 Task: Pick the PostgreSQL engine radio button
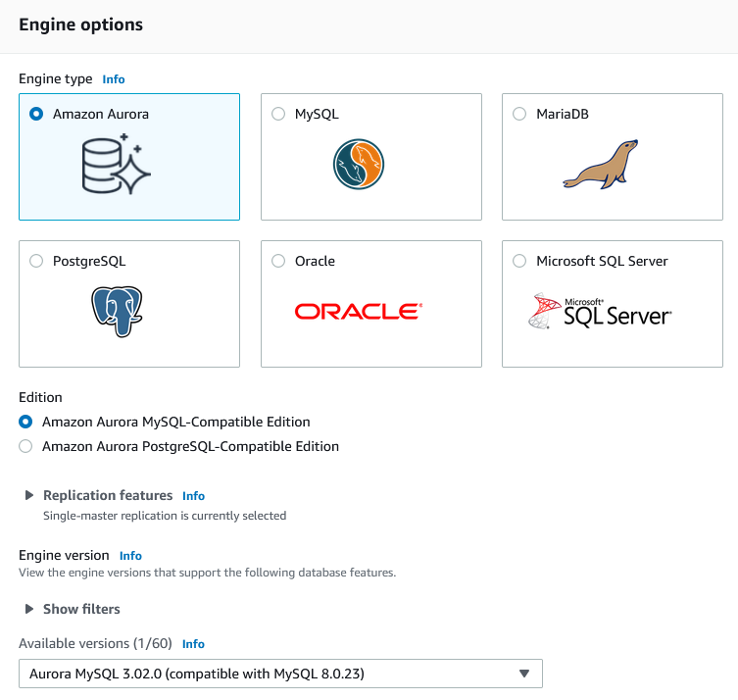(36, 261)
